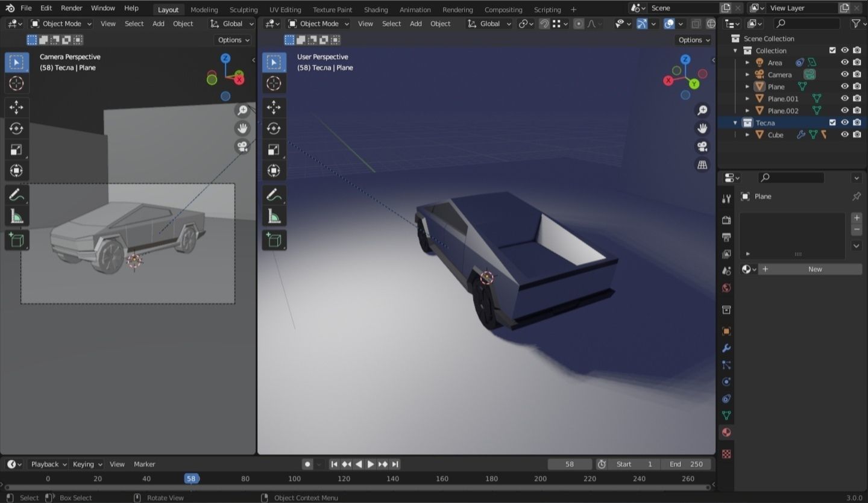Hide the Area light in viewport
The height and width of the screenshot is (503, 868).
pos(844,63)
